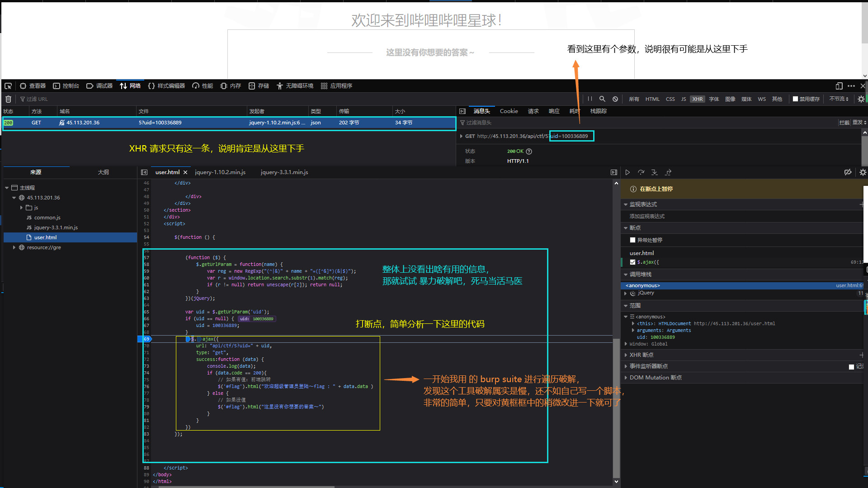Open the 查看器 inspector panel
The height and width of the screenshot is (488, 868).
coord(33,86)
